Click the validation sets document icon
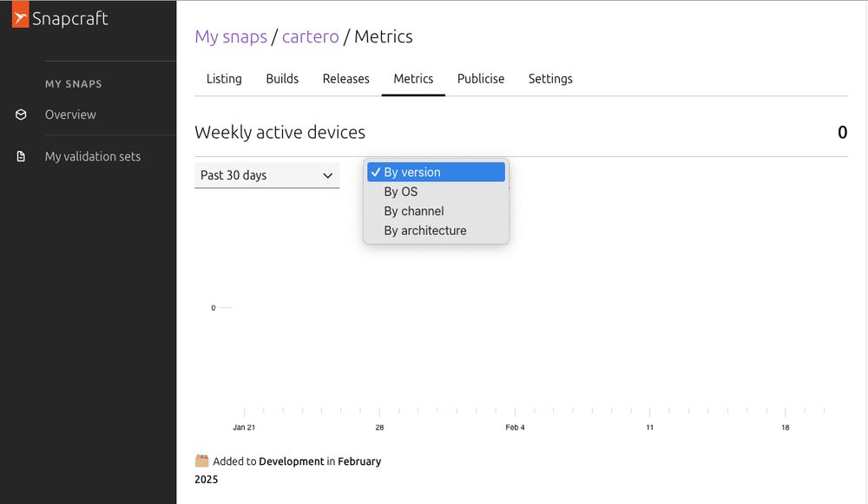The width and height of the screenshot is (868, 504). point(22,157)
